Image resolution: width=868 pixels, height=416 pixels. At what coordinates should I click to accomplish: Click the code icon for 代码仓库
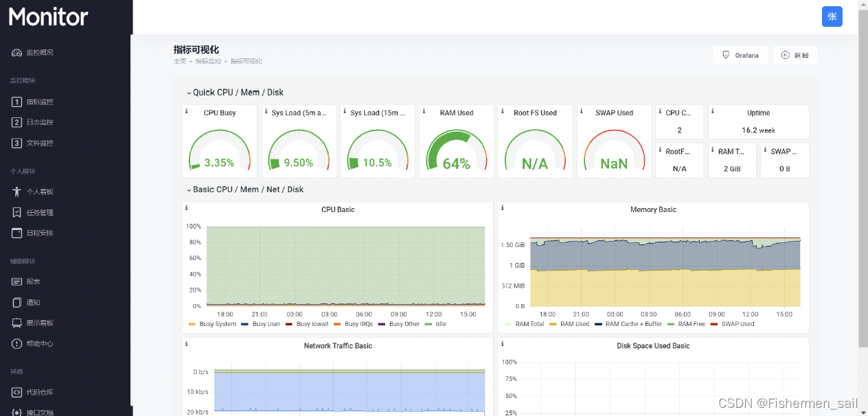tap(17, 393)
